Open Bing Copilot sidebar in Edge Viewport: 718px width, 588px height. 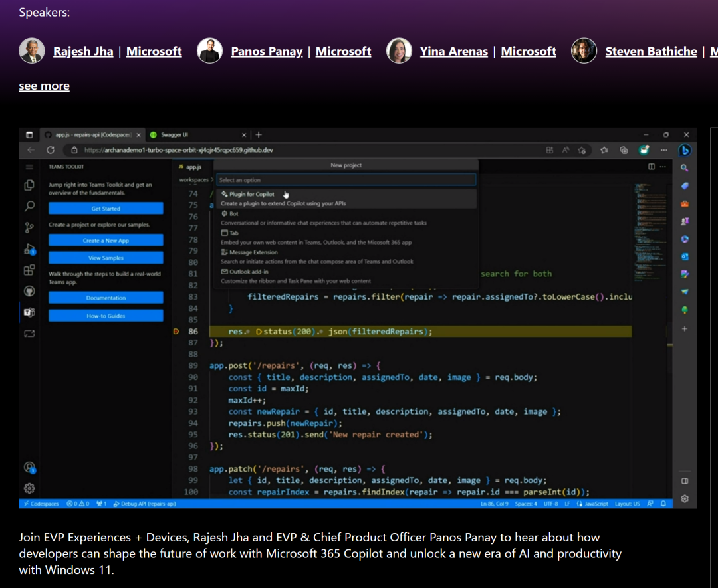(x=685, y=150)
